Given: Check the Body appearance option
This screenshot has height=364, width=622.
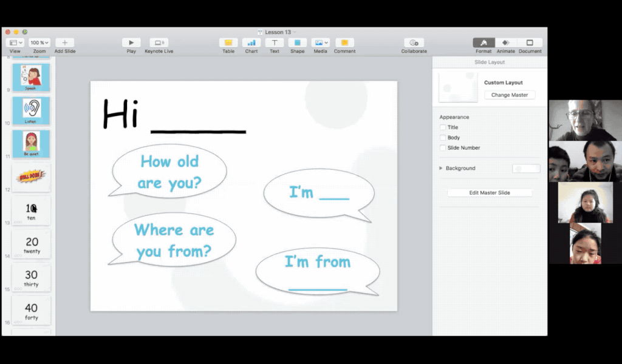Looking at the screenshot, I should pyautogui.click(x=442, y=138).
